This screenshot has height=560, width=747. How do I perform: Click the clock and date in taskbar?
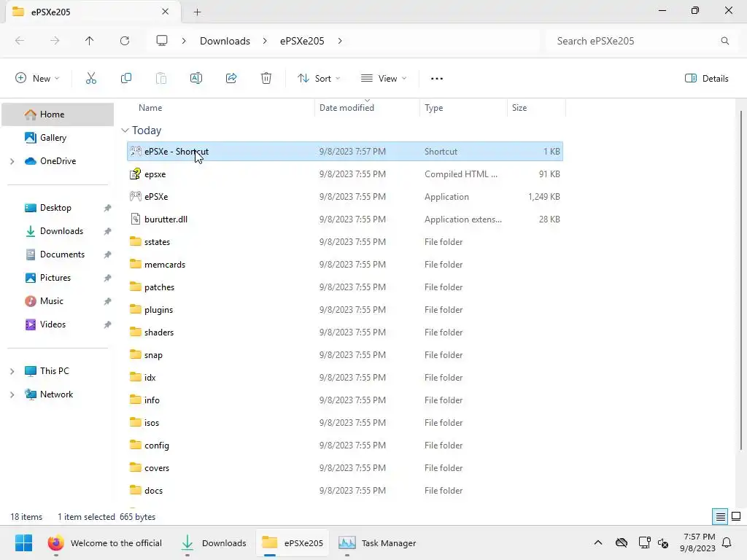697,542
